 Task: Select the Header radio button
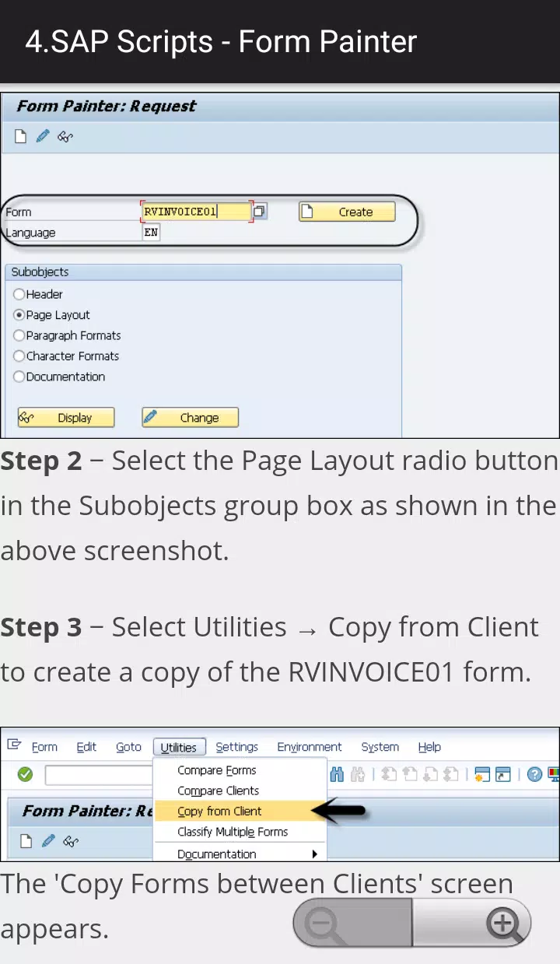tap(19, 294)
